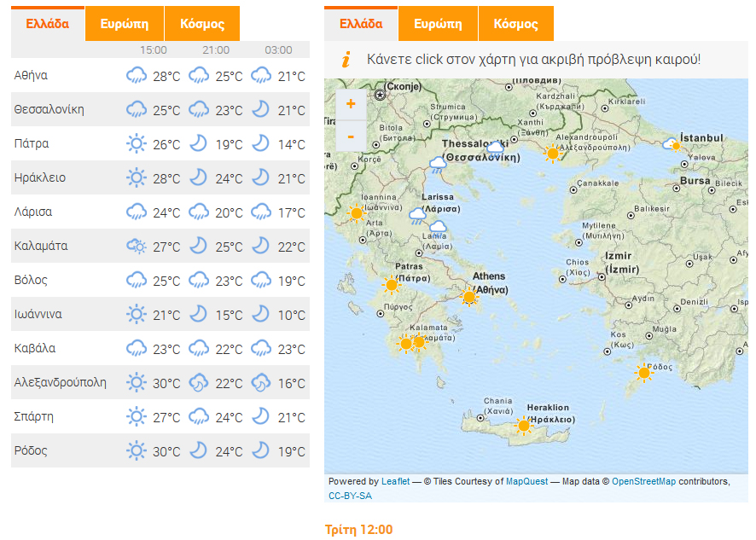The width and height of the screenshot is (756, 540).
Task: Click the map zoom in plus button
Action: click(351, 104)
